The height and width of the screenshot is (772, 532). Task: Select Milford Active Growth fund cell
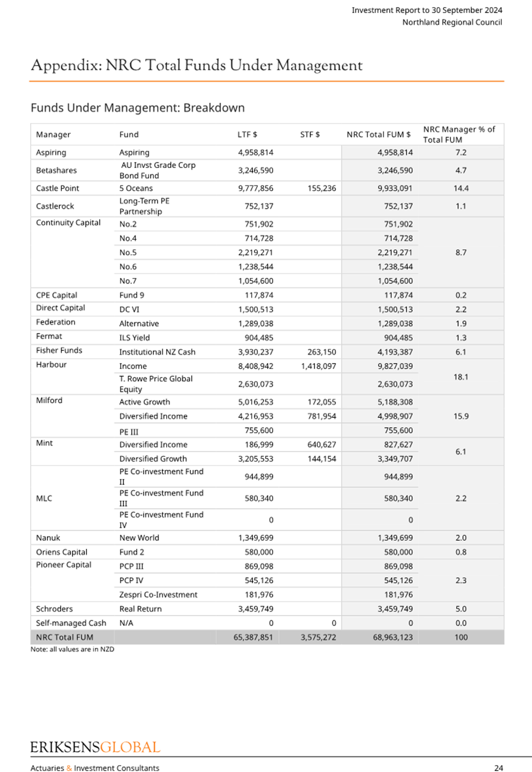pyautogui.click(x=144, y=402)
